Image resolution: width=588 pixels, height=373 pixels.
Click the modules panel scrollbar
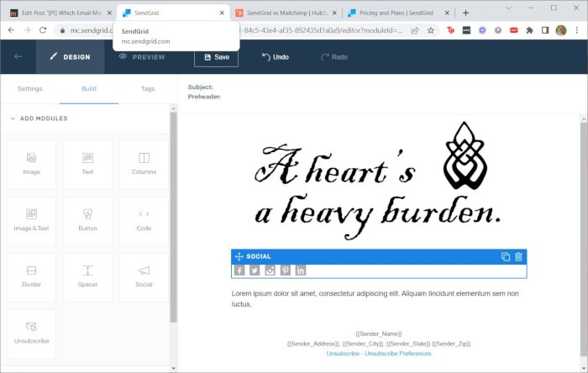click(x=173, y=218)
